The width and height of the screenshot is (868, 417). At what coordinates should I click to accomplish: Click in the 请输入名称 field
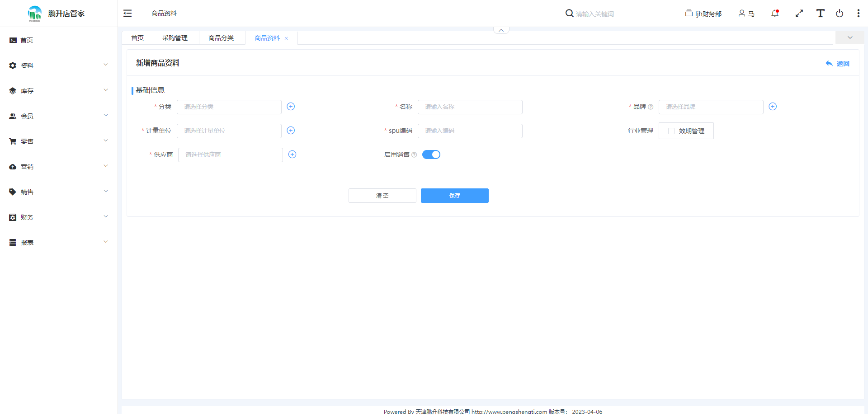pyautogui.click(x=470, y=107)
